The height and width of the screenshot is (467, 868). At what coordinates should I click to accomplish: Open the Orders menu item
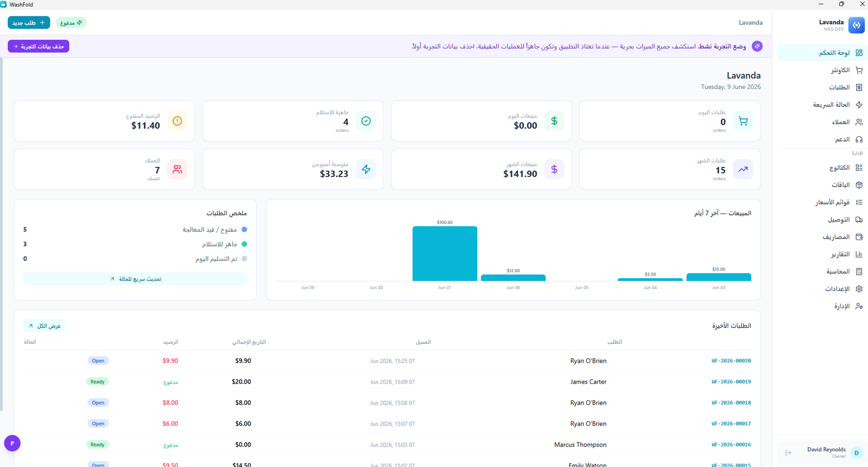839,87
